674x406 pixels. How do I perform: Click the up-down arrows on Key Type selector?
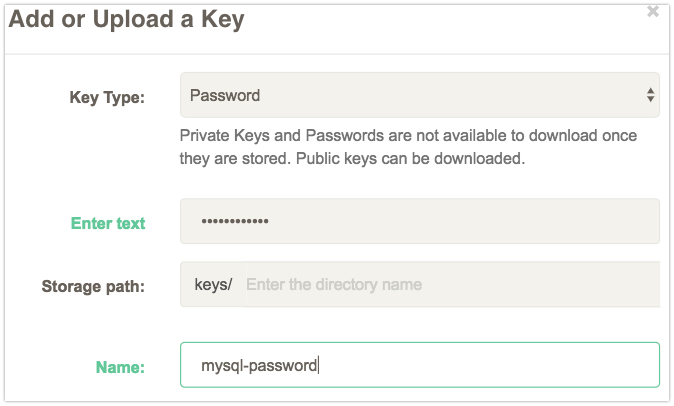coord(650,95)
